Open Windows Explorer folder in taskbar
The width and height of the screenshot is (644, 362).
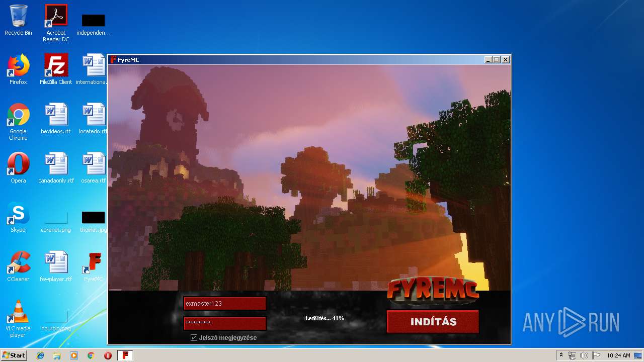pos(57,355)
